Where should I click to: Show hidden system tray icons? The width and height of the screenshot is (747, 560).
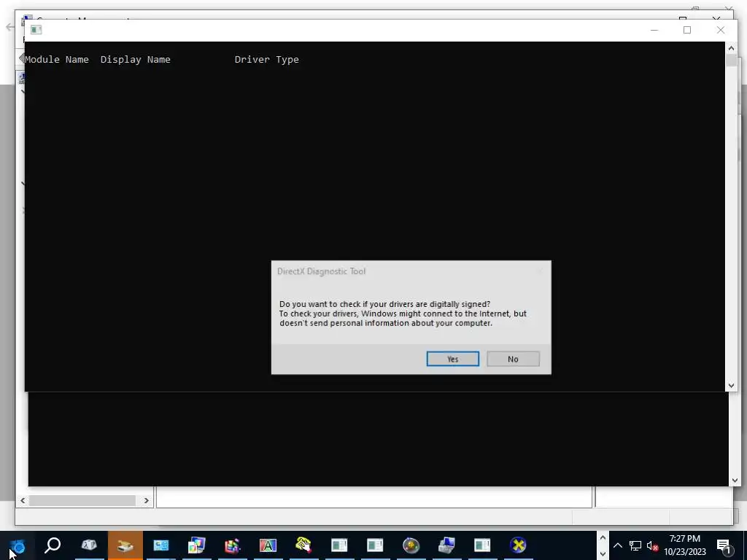617,545
